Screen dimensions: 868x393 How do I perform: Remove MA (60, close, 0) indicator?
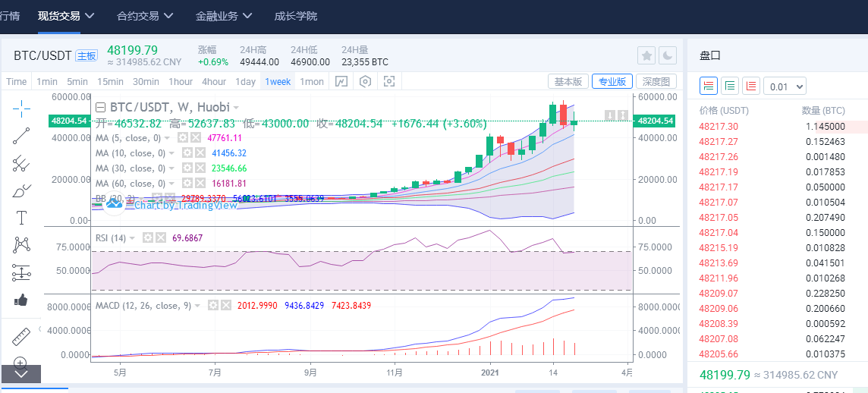pyautogui.click(x=200, y=183)
